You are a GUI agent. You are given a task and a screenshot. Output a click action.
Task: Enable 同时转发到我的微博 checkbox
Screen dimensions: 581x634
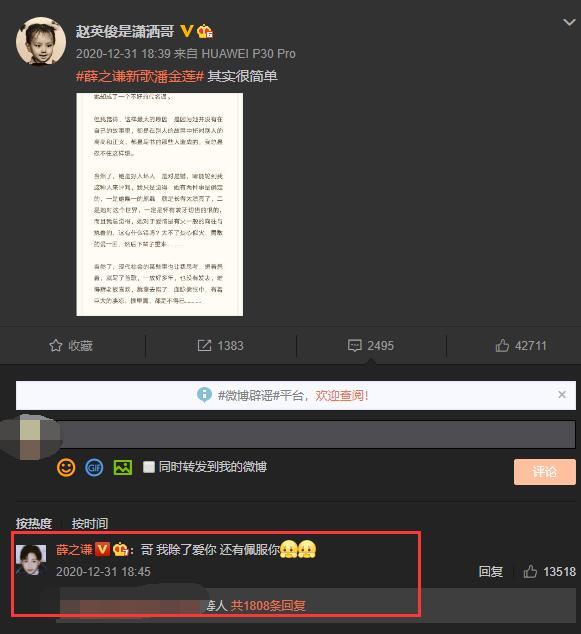pyautogui.click(x=149, y=467)
